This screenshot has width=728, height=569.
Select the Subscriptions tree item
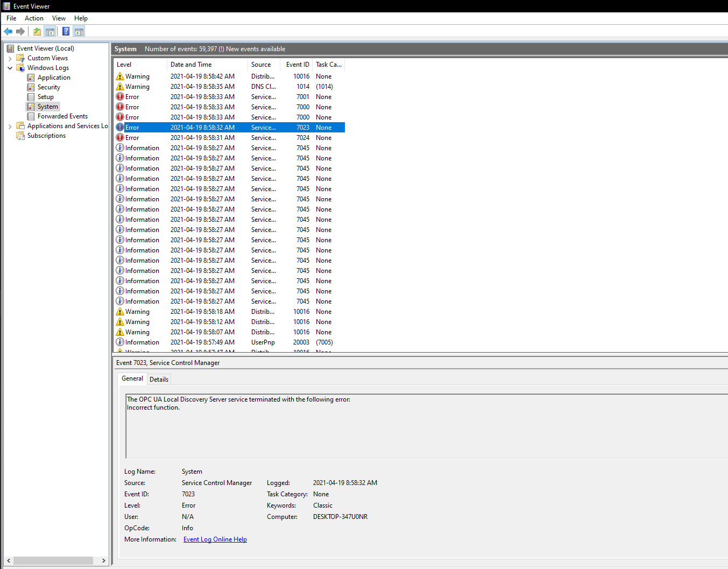click(47, 136)
